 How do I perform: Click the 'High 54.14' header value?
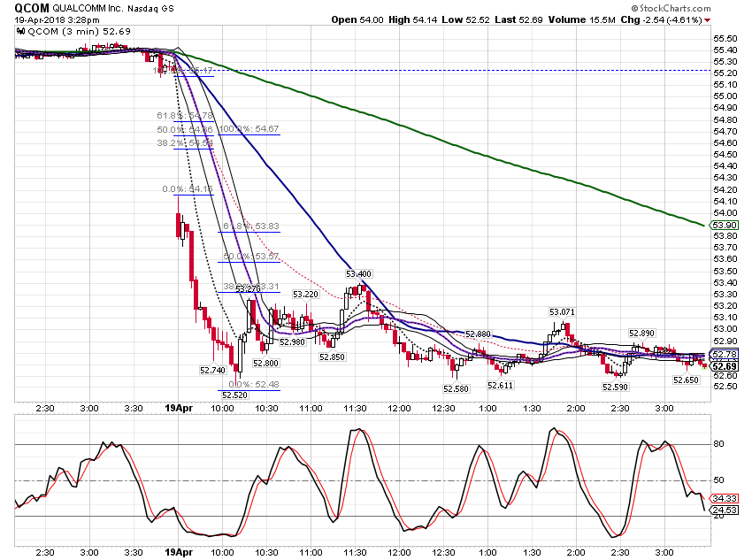412,19
